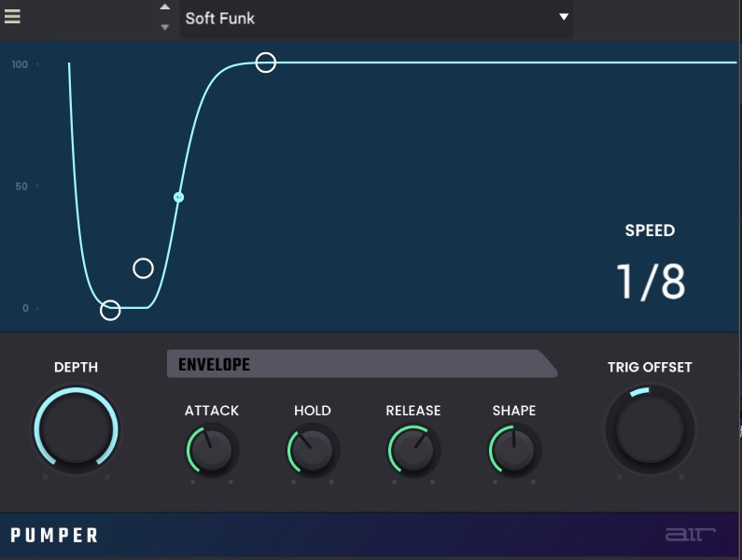Screen dimensions: 742x560
Task: Click the 1/8 speed value
Action: (x=650, y=281)
